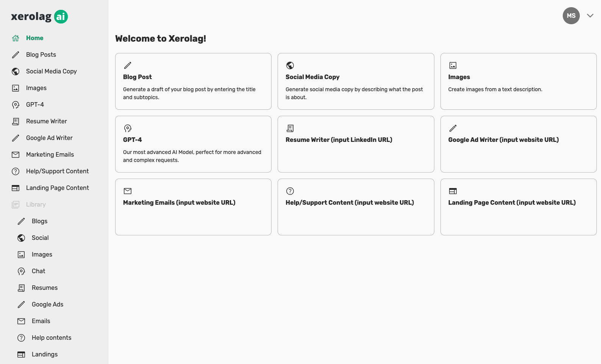Screen dimensions: 601x364
Task: Click the xerolag ai logo
Action: click(39, 17)
